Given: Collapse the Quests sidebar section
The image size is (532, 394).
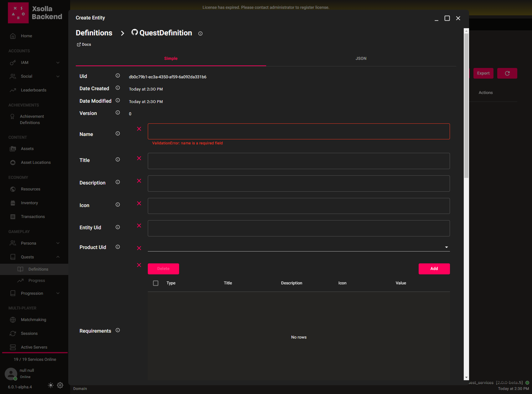Looking at the screenshot, I should (x=58, y=257).
